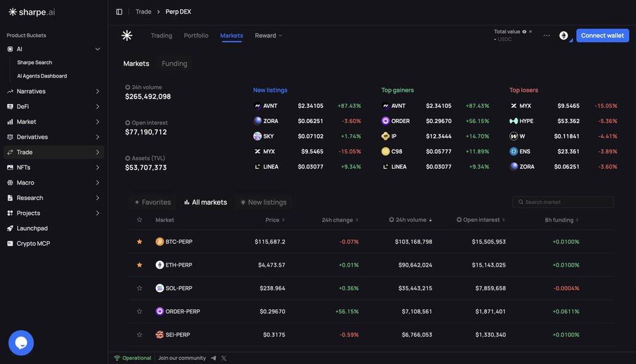This screenshot has height=364, width=636.
Task: Click ENS icon in Top losers
Action: [x=513, y=151]
